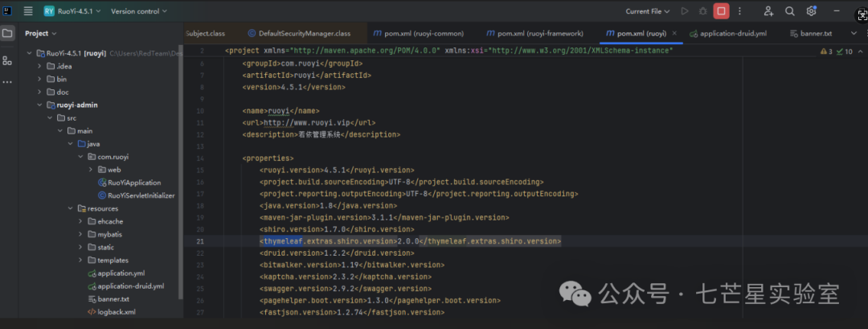The height and width of the screenshot is (329, 868).
Task: Collapse the src folder
Action: 50,118
